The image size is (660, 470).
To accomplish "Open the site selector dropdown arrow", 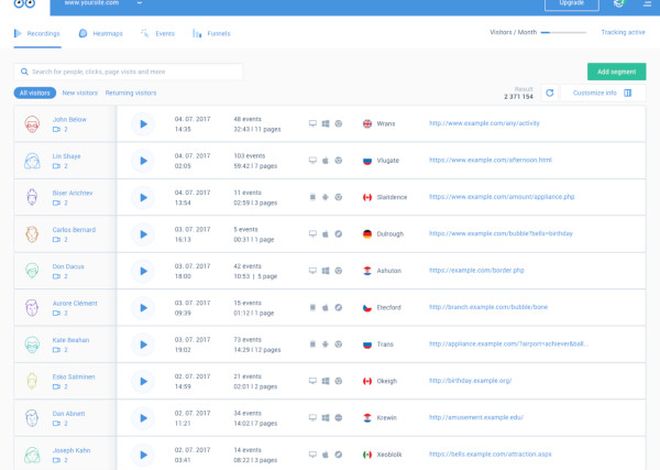I will click(140, 3).
